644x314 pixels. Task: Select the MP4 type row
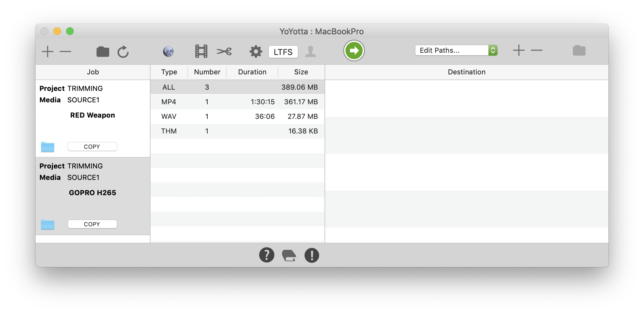pyautogui.click(x=238, y=102)
